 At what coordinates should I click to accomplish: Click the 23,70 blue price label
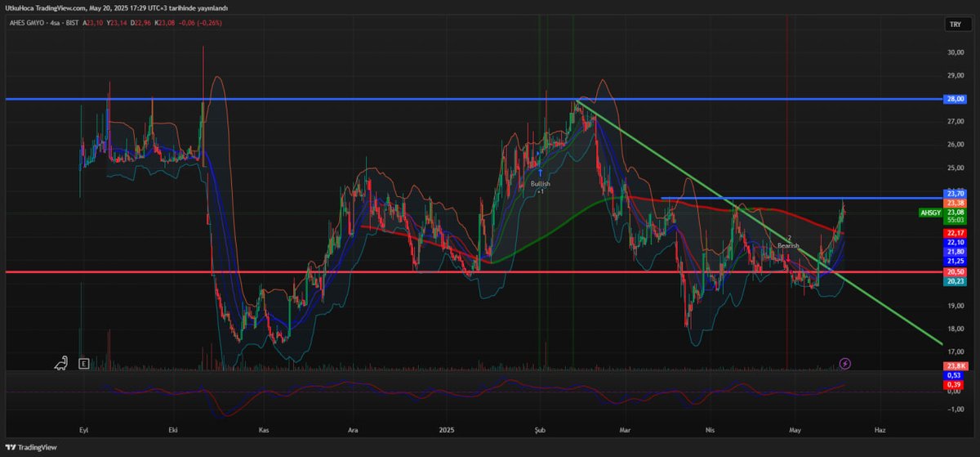click(955, 194)
